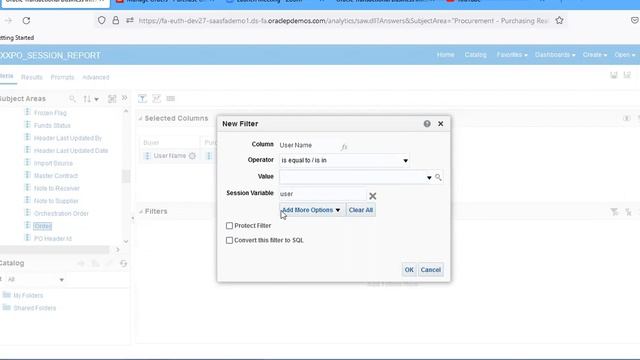This screenshot has height=360, width=640.
Task: Close the New Filter dialog
Action: tap(441, 124)
